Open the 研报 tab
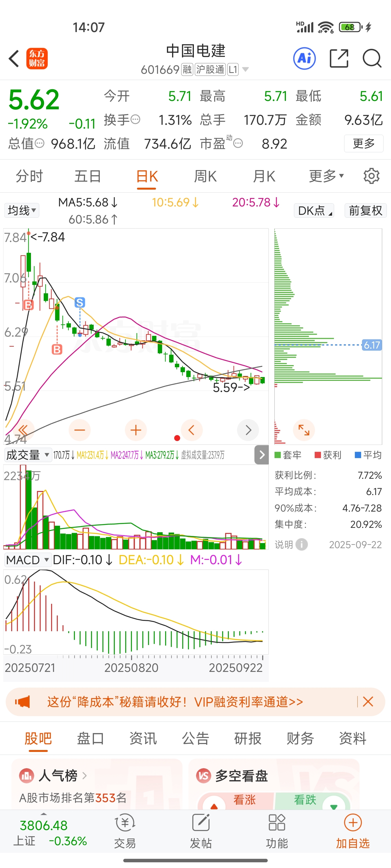391x868 pixels. point(248,738)
